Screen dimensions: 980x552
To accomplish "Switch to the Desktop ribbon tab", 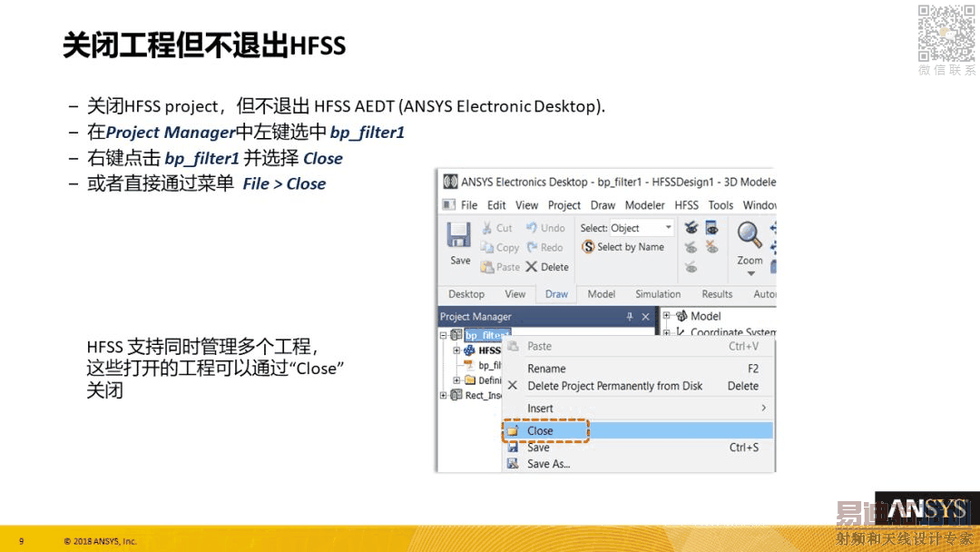I will pos(466,294).
